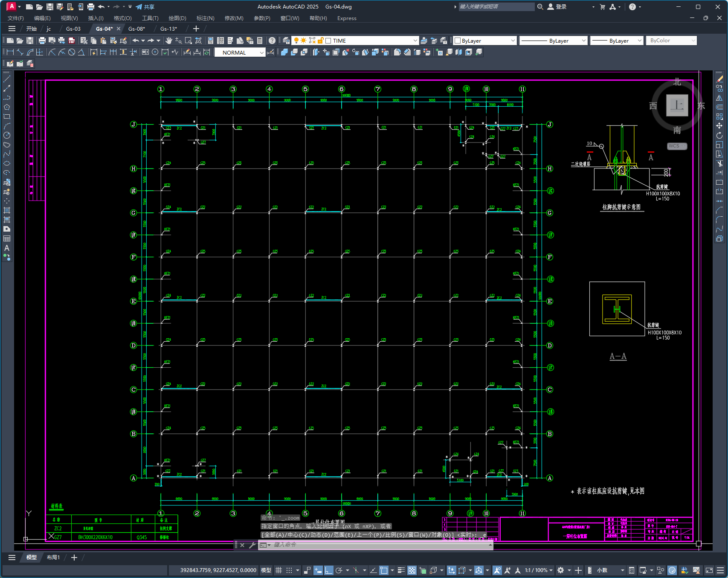Viewport: 728px width, 578px height.
Task: Click the Plot print icon in toolbar
Action: [42, 41]
